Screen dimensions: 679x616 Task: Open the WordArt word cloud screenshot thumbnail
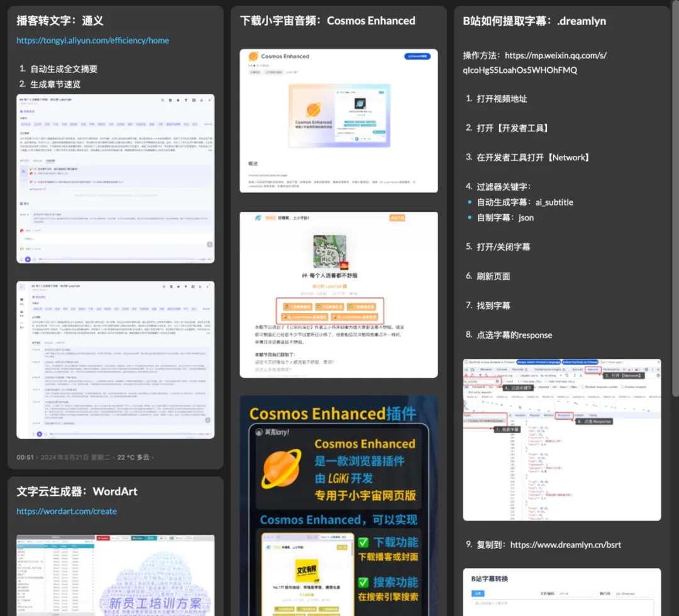115,575
